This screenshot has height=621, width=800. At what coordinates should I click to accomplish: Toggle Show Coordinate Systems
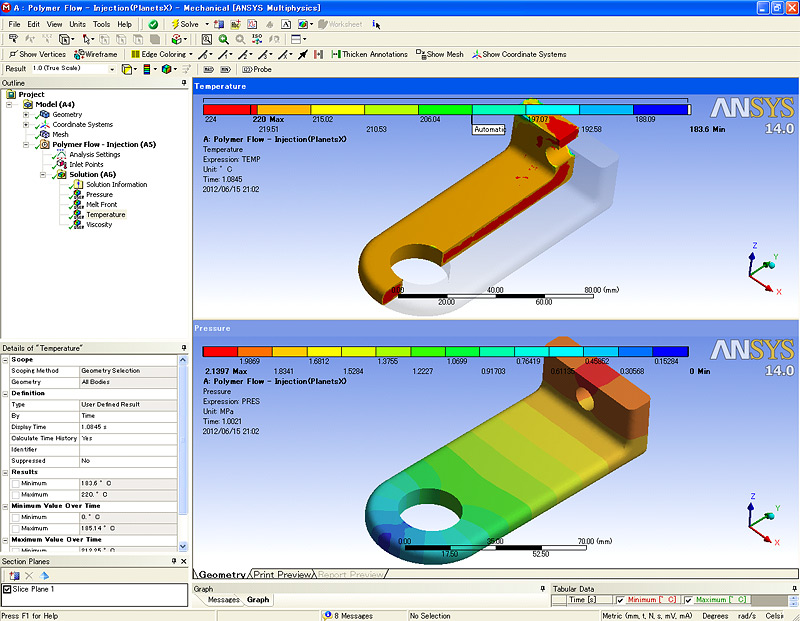[x=519, y=54]
